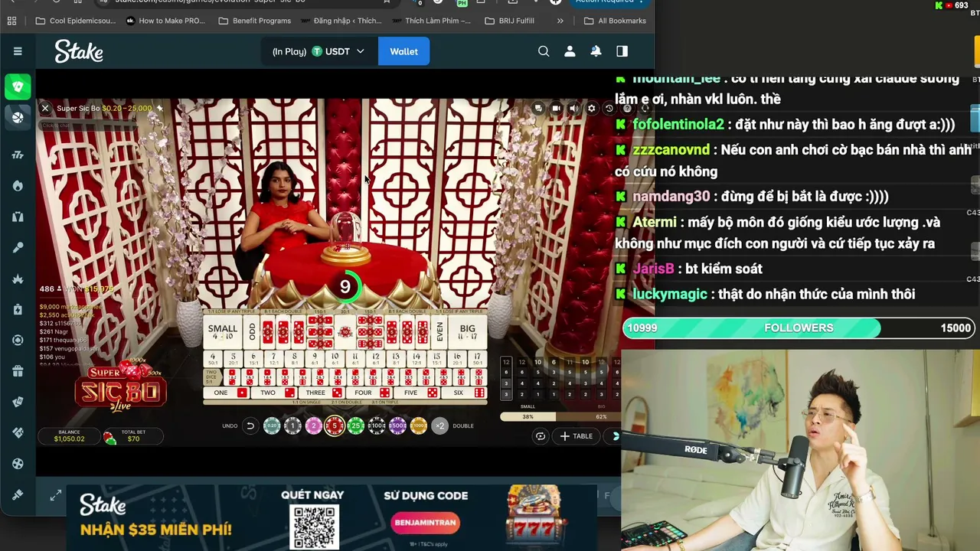This screenshot has height=551, width=980.
Task: Open Casino section in green sidebar
Action: click(x=18, y=86)
